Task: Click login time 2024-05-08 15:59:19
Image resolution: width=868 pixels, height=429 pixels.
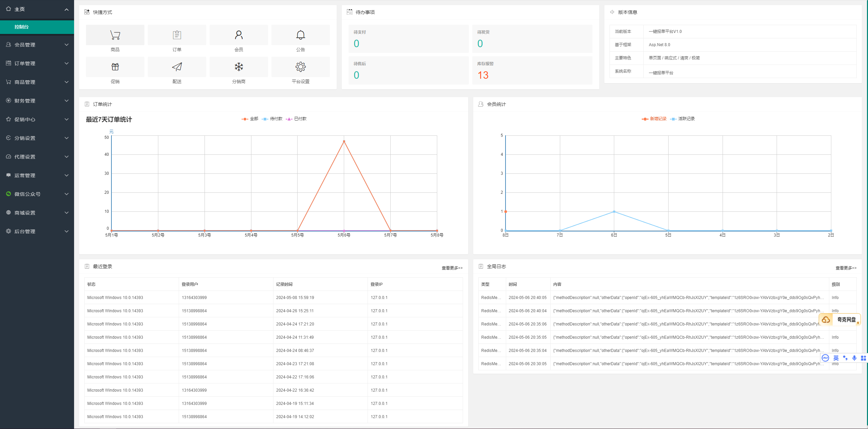Action: coord(295,298)
